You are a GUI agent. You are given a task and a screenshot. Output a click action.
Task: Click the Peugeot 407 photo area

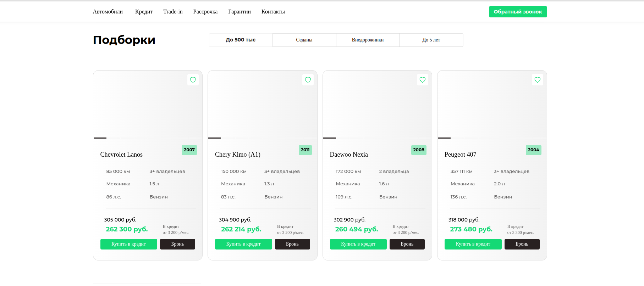pos(492,105)
